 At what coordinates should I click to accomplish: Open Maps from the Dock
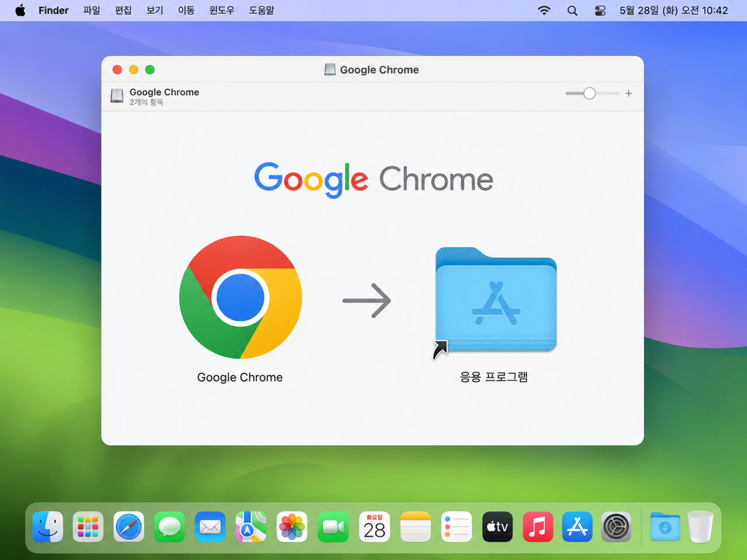coord(251,527)
